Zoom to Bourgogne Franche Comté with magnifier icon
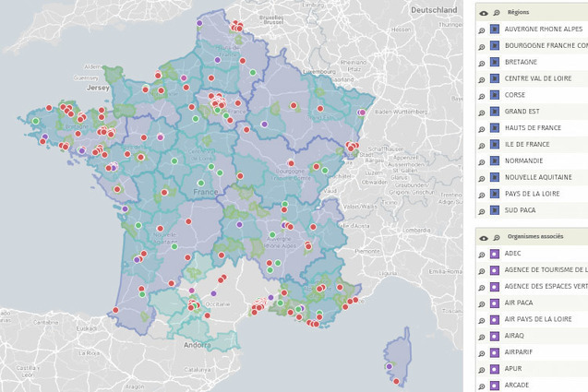This screenshot has height=392, width=588. click(482, 47)
